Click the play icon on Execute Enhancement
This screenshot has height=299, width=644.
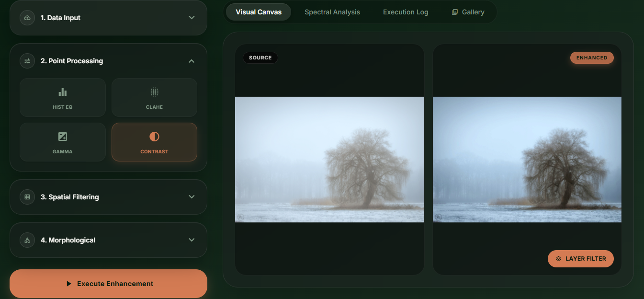click(69, 284)
